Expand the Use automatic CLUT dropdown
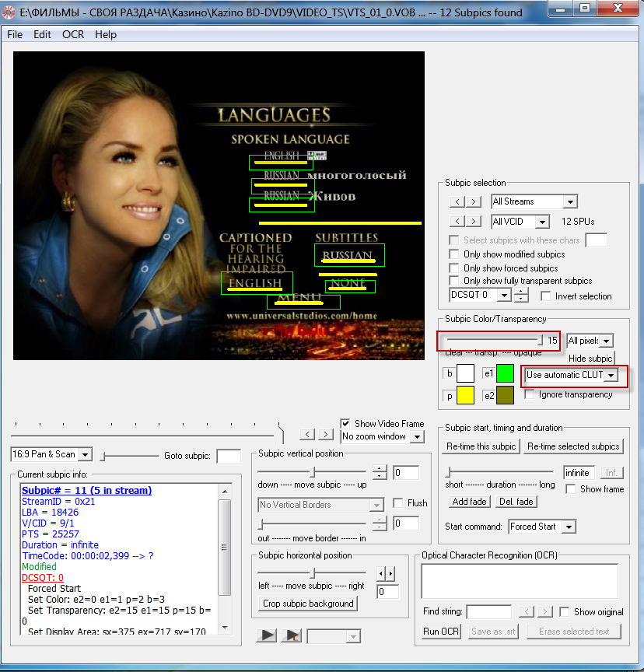 point(611,375)
